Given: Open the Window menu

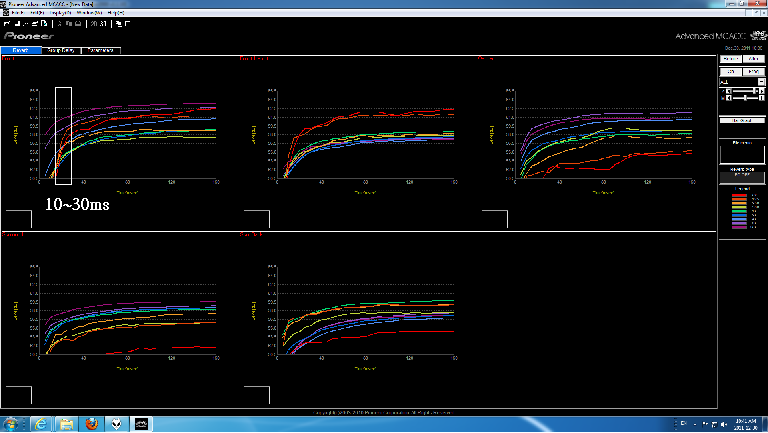Looking at the screenshot, I should point(89,13).
